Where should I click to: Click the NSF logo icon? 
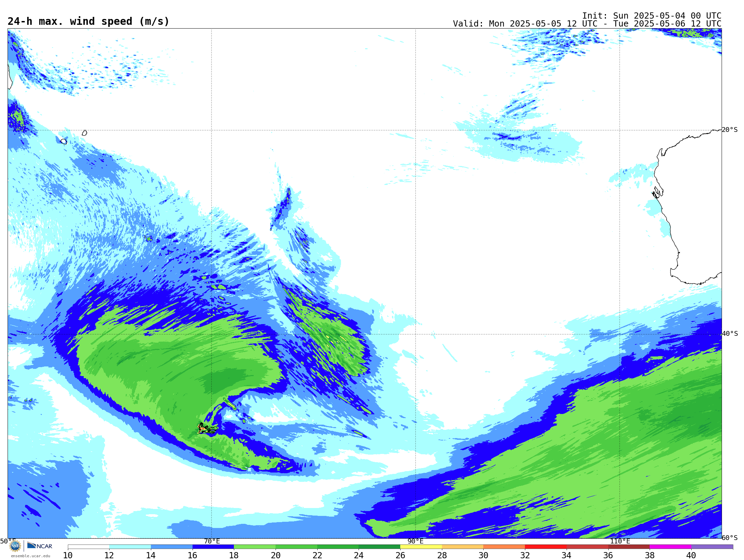(15, 546)
